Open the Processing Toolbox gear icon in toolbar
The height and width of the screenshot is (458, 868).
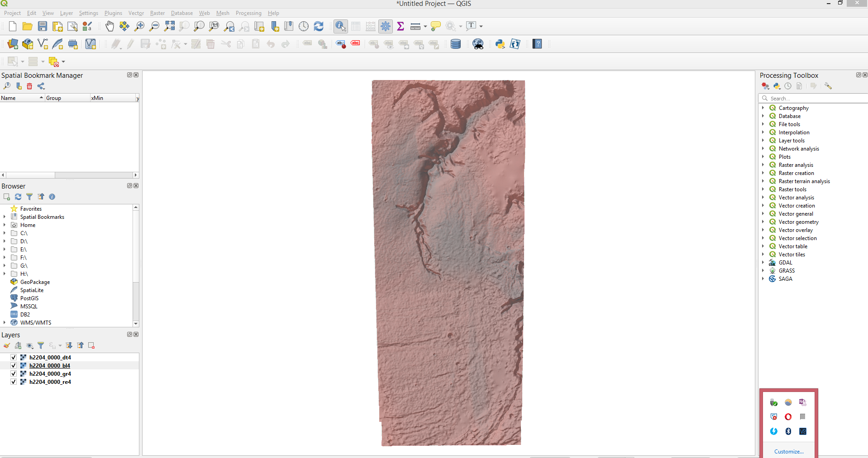(x=386, y=26)
